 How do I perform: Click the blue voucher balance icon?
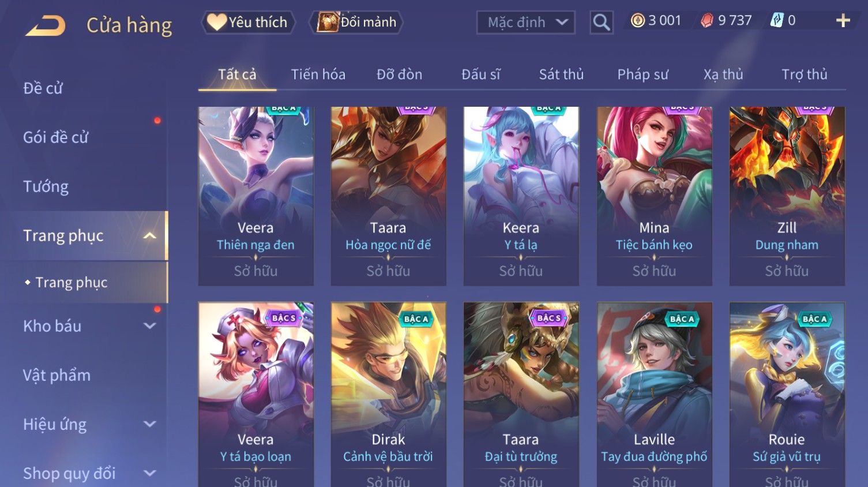click(777, 21)
